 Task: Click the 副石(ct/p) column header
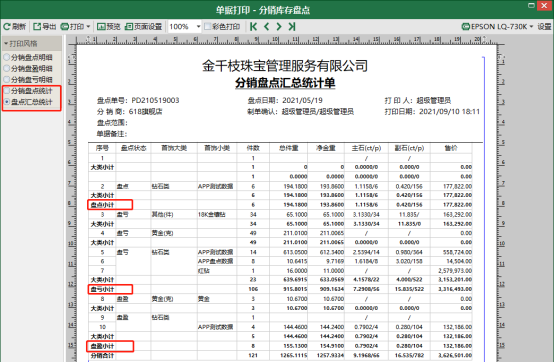pos(409,148)
